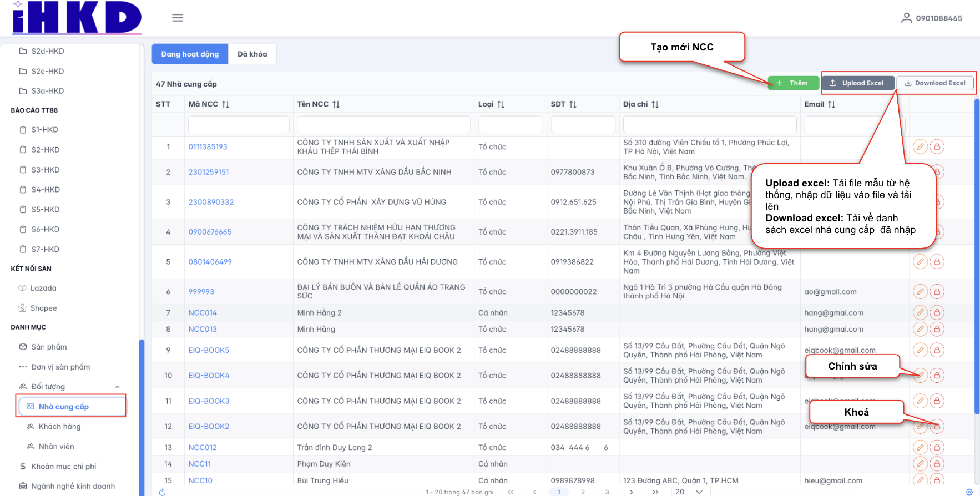Toggle sort order on the SDT column

tap(573, 104)
